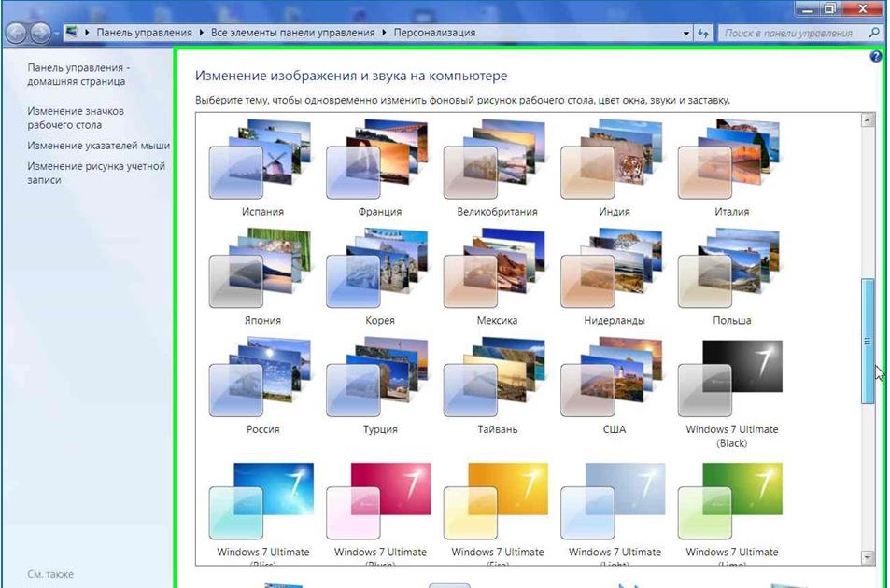Click the search magnifier icon
Screen dimensions: 890x588
[873, 33]
